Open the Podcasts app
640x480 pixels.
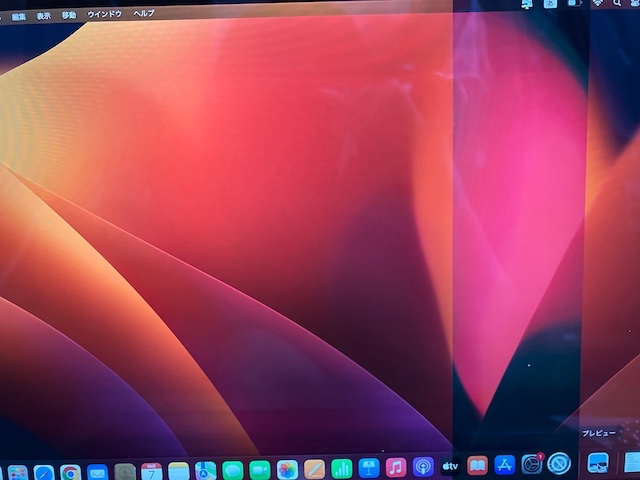(x=423, y=467)
